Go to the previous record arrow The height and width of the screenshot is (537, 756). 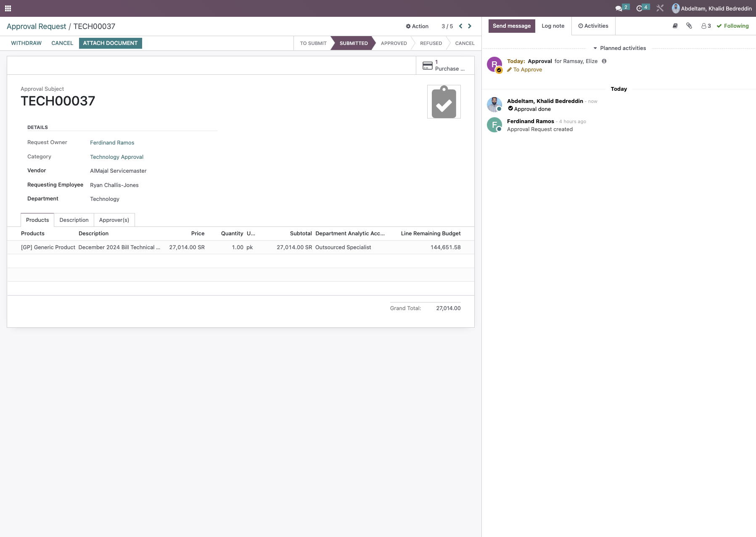461,26
